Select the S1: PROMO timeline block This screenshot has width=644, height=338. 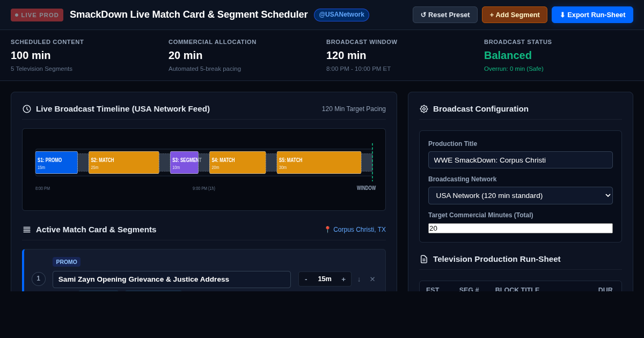point(56,163)
